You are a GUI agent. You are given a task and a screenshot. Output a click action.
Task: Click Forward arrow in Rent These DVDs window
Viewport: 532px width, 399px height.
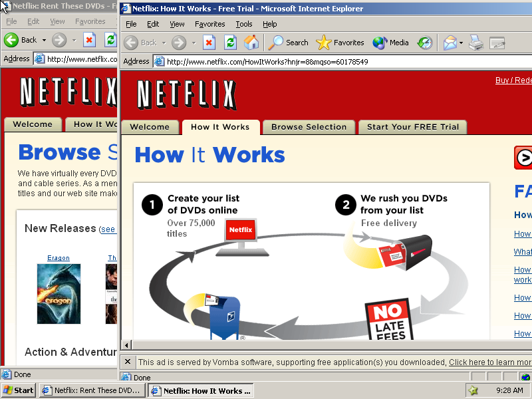pos(59,40)
